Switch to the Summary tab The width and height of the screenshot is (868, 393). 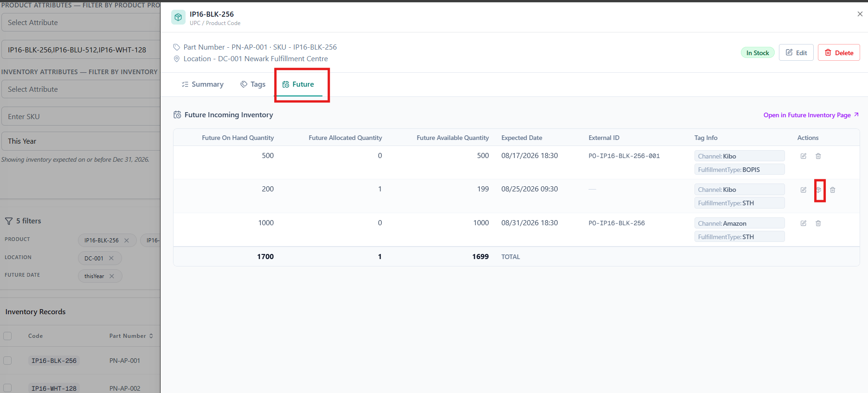203,84
